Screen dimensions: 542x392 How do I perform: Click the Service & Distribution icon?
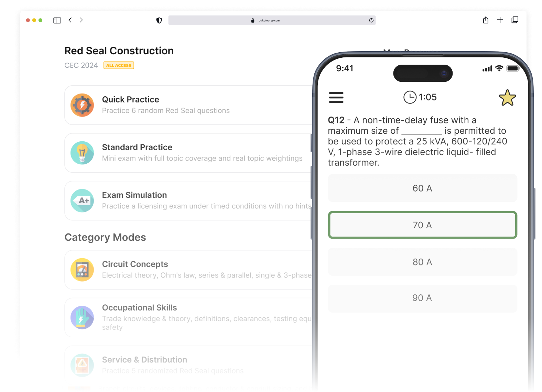[x=82, y=365]
